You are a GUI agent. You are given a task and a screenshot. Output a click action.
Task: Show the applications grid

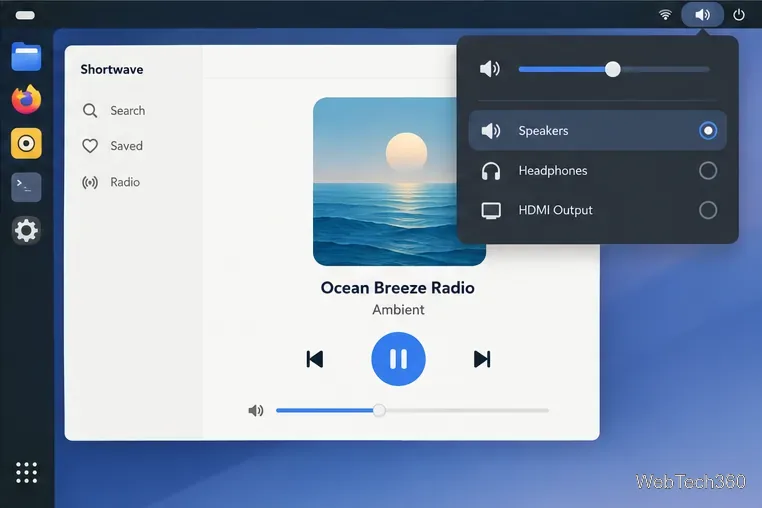pyautogui.click(x=26, y=473)
